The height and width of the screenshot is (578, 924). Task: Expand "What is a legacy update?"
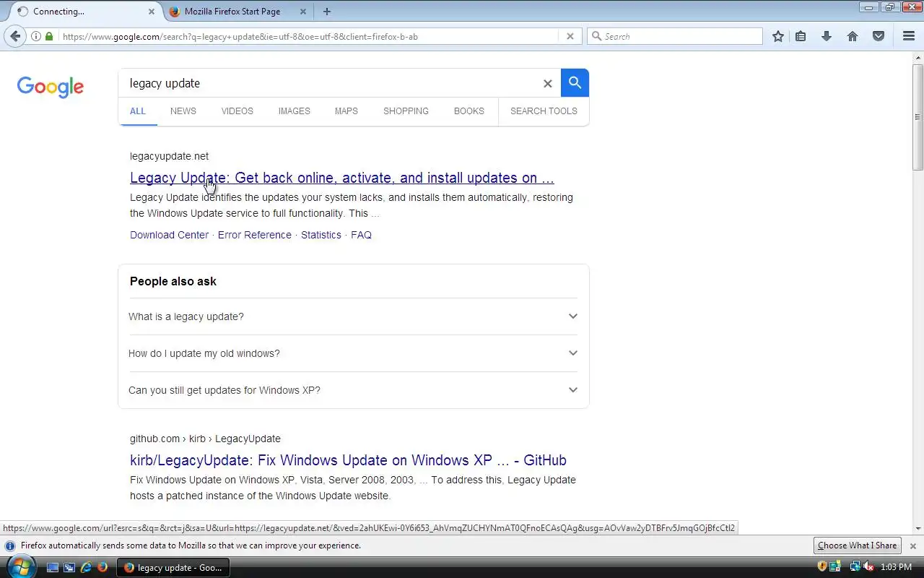353,316
